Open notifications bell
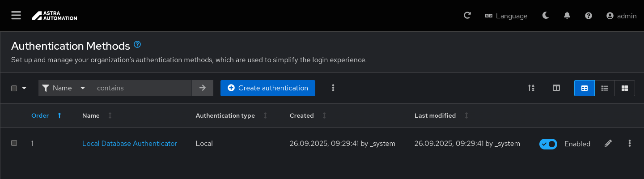The width and height of the screenshot is (644, 179). [x=567, y=16]
